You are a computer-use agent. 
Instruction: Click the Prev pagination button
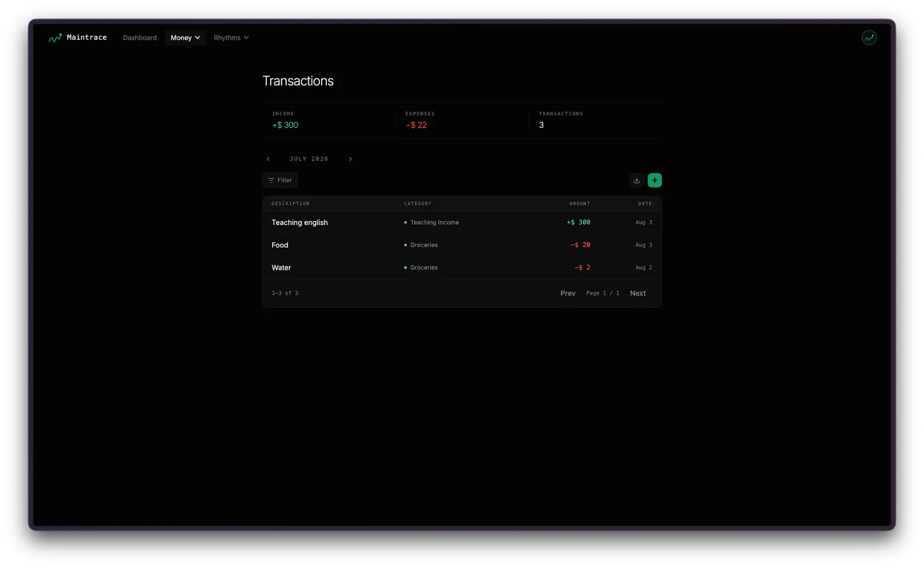tap(568, 293)
